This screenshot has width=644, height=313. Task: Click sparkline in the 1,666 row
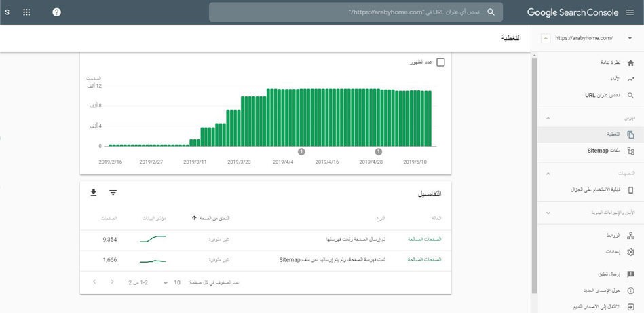pos(153,261)
